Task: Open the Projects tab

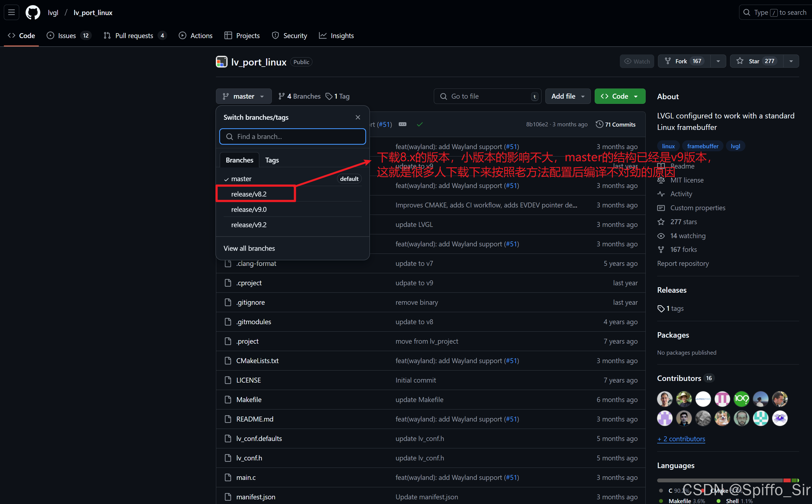Action: (242, 35)
